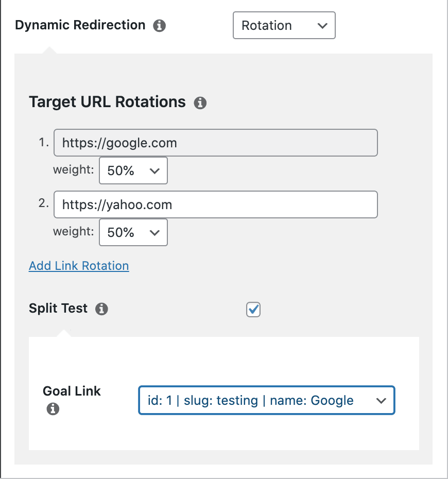Screen dimensions: 448x479
Task: Uncheck the Split Test checkbox
Action: tap(253, 310)
